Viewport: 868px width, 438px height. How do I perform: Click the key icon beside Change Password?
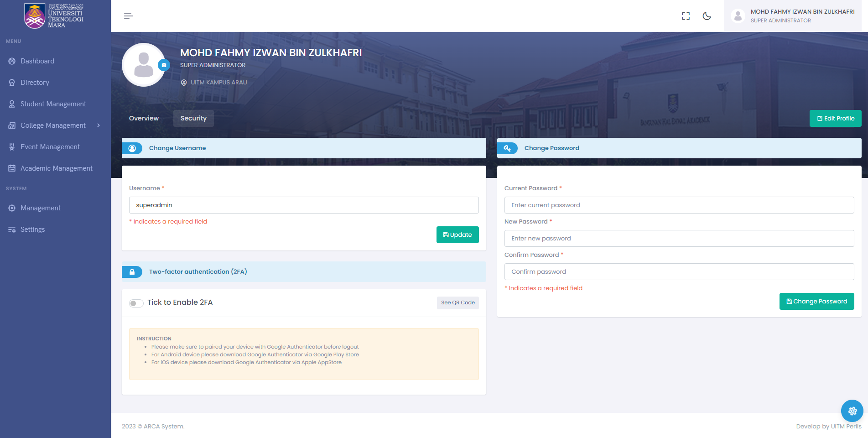pyautogui.click(x=507, y=148)
